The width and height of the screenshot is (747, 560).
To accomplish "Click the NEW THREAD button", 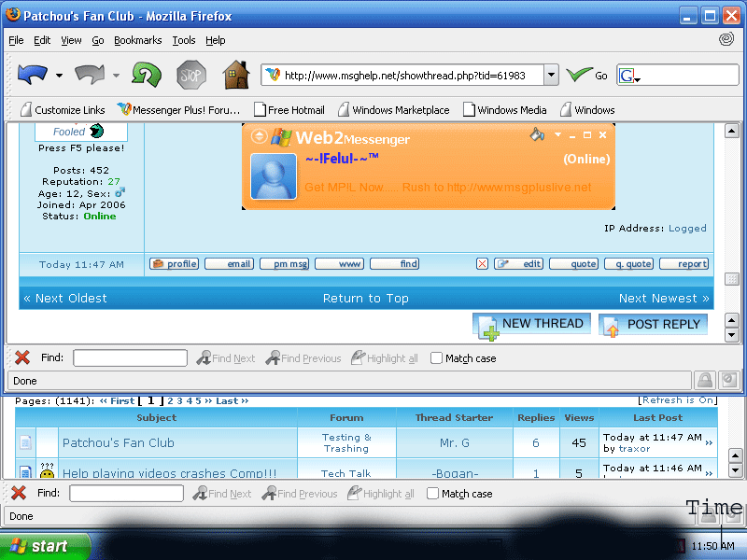I will pos(530,325).
